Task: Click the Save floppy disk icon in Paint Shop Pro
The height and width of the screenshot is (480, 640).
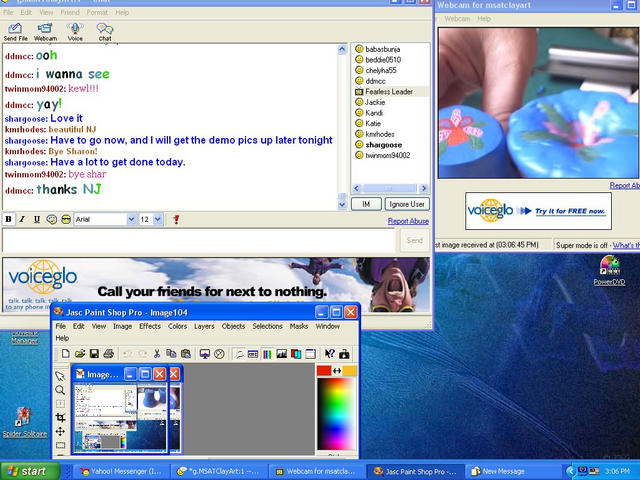Action: [x=94, y=353]
